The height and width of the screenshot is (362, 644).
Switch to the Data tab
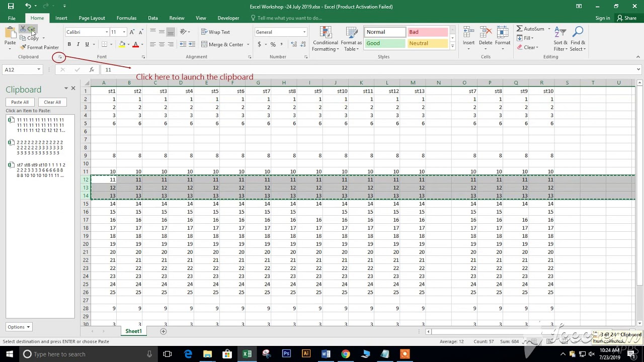pos(153,18)
